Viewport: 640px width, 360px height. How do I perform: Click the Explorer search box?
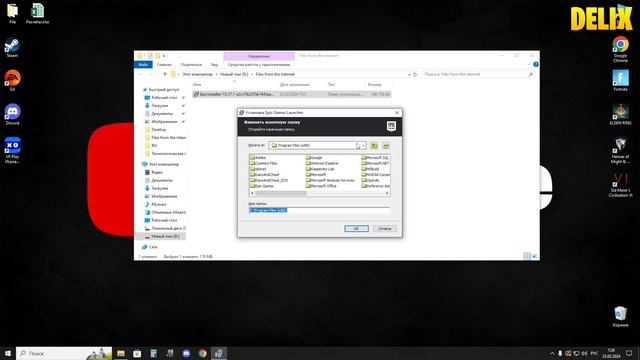(x=478, y=75)
